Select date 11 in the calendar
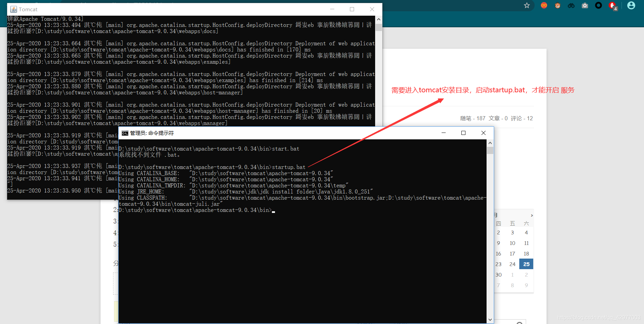Image resolution: width=644 pixels, height=324 pixels. coord(526,243)
